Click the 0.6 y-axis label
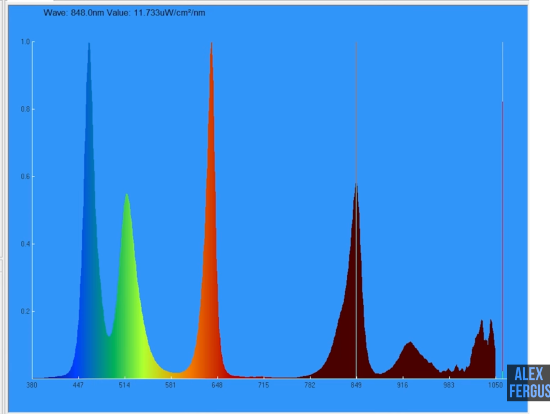550x416 pixels. pyautogui.click(x=25, y=176)
